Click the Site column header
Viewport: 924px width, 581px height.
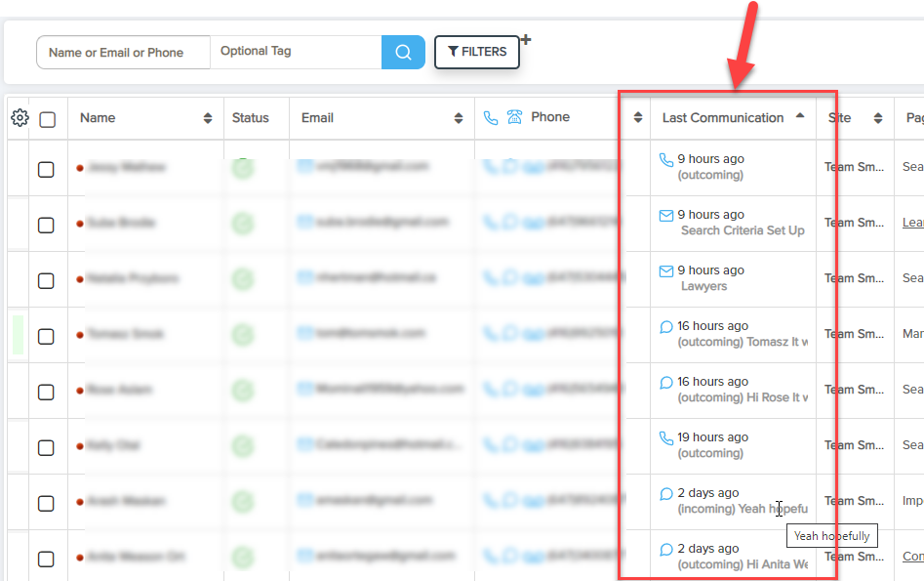click(x=839, y=118)
